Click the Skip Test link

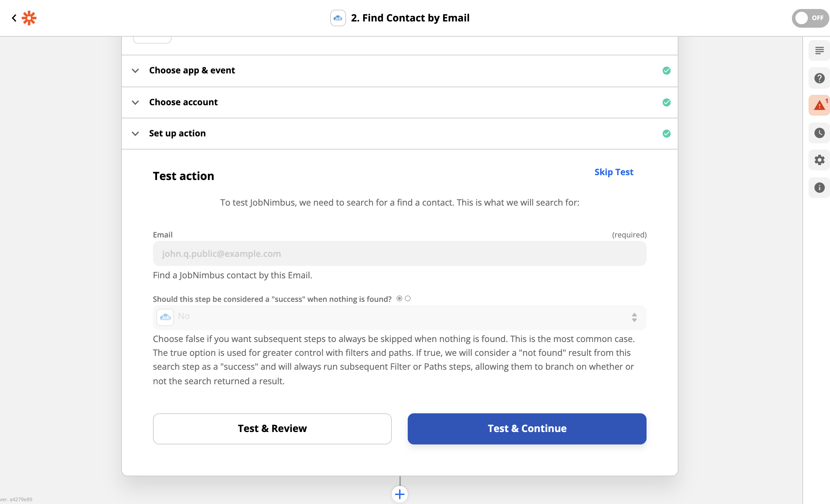614,172
